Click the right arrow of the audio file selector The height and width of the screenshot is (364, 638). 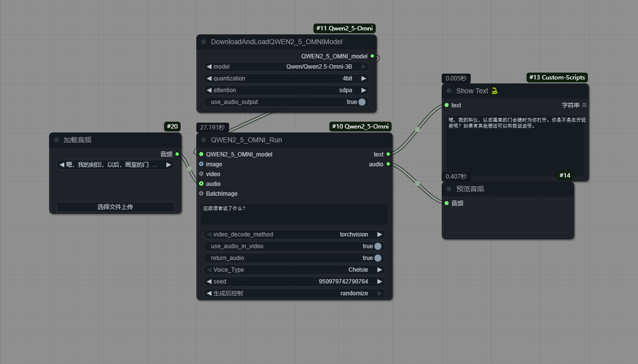click(x=168, y=165)
